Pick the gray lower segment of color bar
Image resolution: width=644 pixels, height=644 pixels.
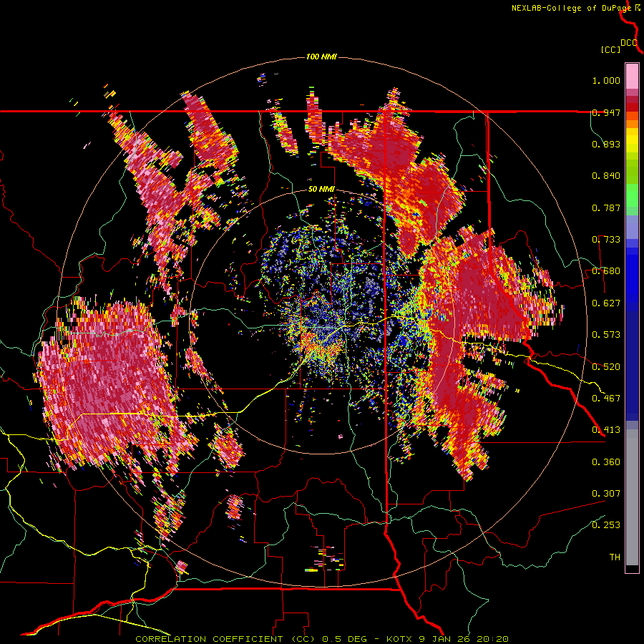pos(632,497)
